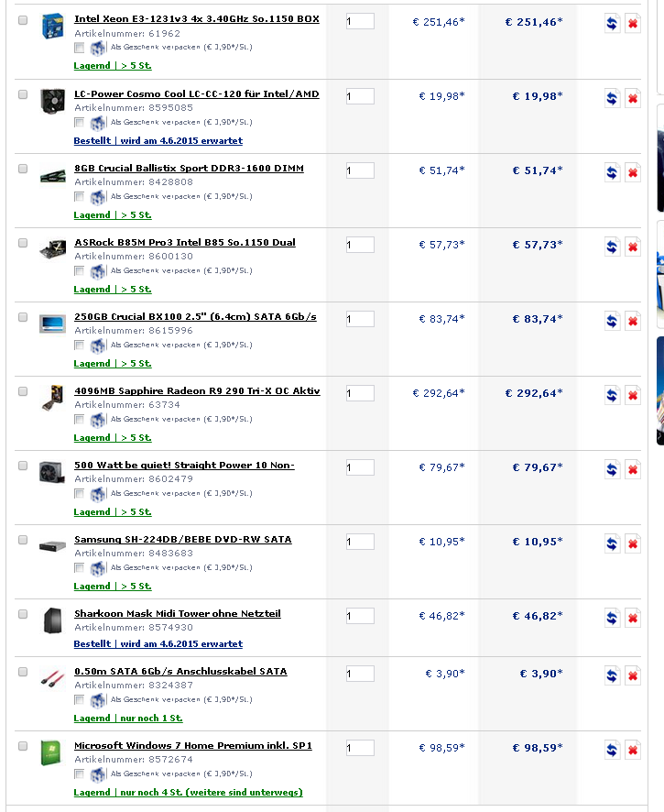664x812 pixels.
Task: Click the Sharkoon Mask tower thumbnail image
Action: (51, 620)
